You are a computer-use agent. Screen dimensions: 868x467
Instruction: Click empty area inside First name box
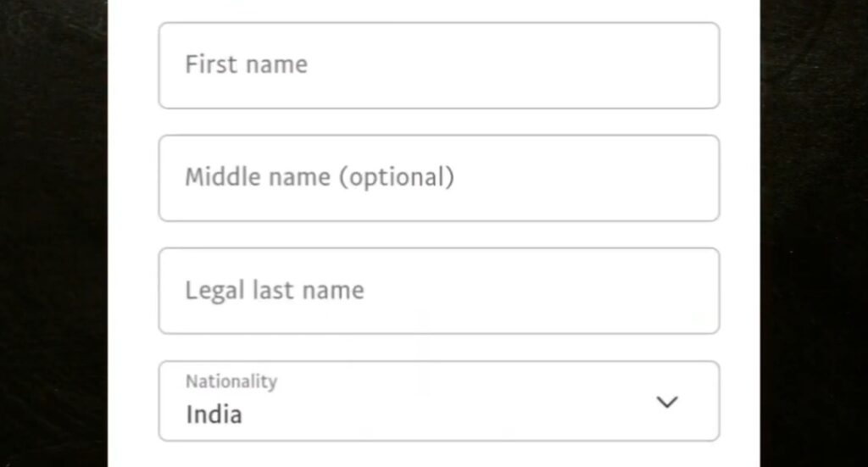tap(515, 65)
